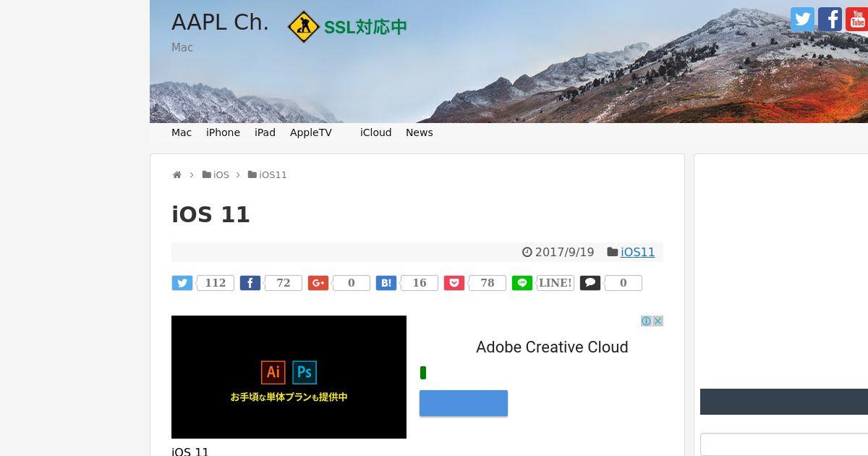
Task: Open the AppleTV menu item
Action: pos(311,132)
